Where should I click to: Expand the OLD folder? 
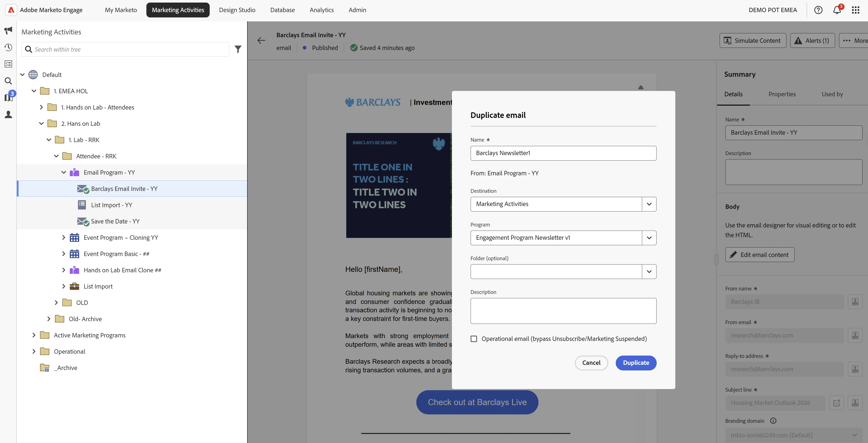(56, 303)
